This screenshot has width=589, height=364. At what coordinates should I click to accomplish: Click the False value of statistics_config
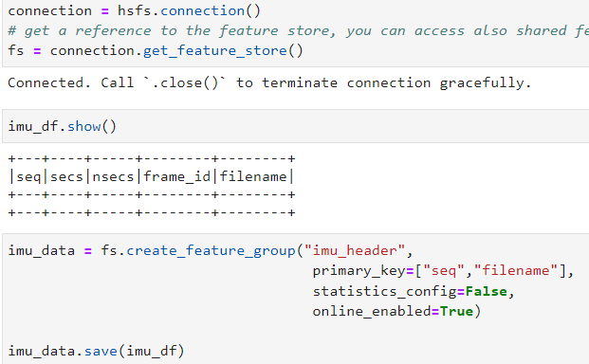click(x=486, y=292)
